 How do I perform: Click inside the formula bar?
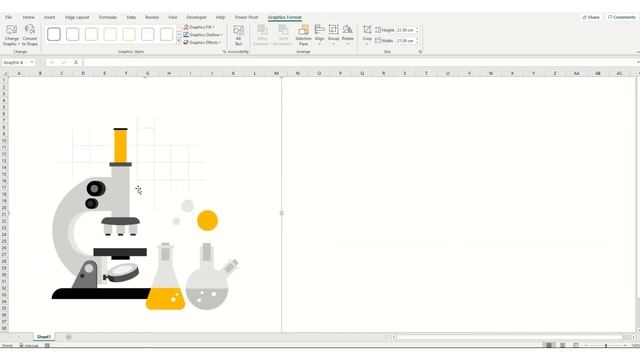(x=359, y=62)
